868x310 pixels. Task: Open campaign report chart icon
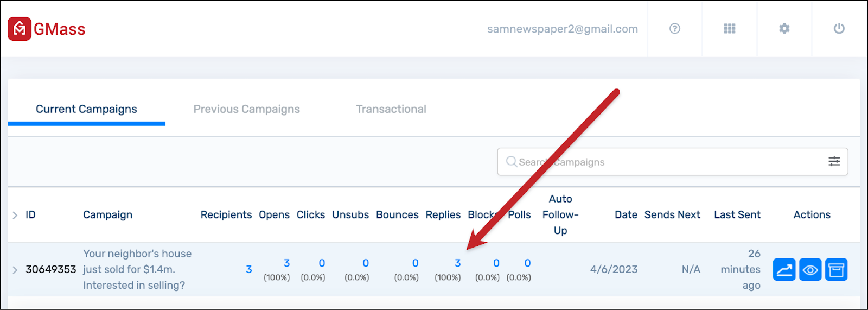[784, 270]
